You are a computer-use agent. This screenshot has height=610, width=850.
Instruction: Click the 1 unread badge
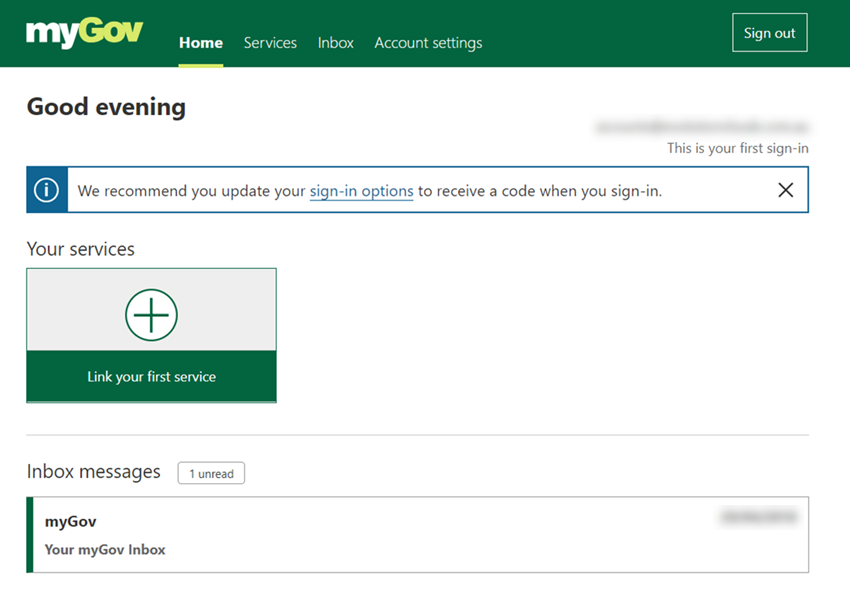pyautogui.click(x=211, y=473)
